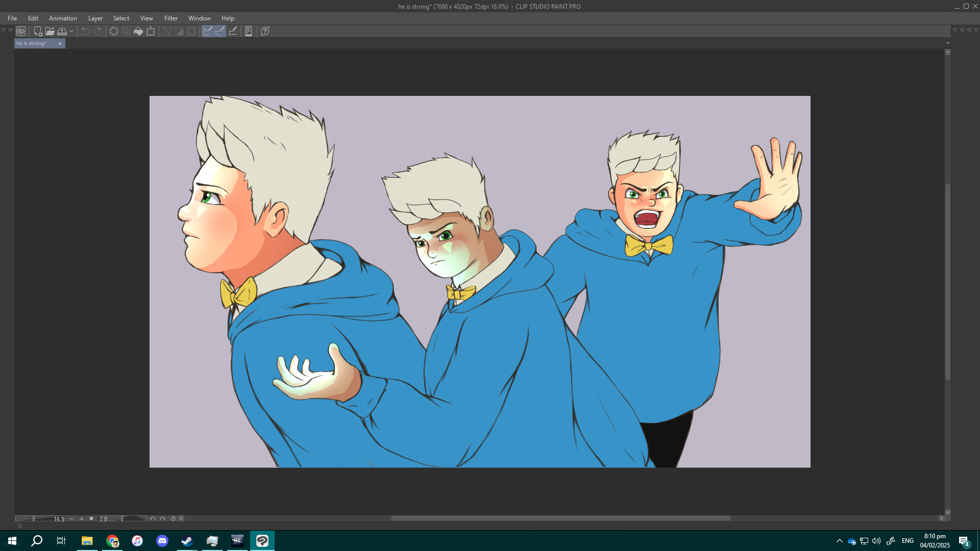Expand second left palette dock arrows
Image resolution: width=980 pixels, height=551 pixels.
click(11, 30)
